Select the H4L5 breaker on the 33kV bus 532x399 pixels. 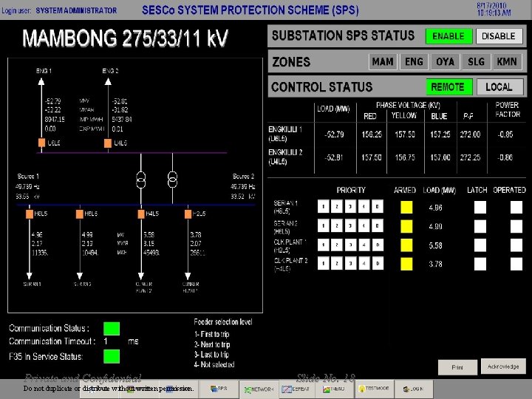pyautogui.click(x=141, y=214)
